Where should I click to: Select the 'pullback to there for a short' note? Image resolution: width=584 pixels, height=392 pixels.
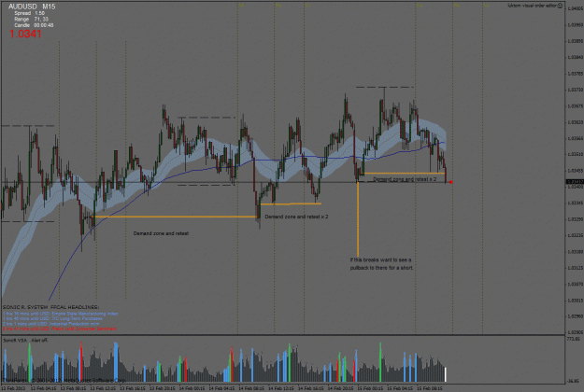coord(382,268)
